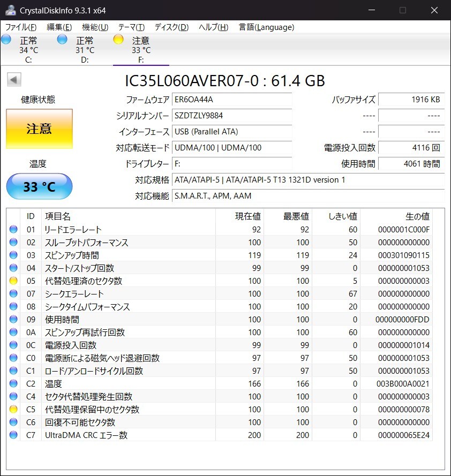Click the previous-disk back arrow button

(13, 79)
